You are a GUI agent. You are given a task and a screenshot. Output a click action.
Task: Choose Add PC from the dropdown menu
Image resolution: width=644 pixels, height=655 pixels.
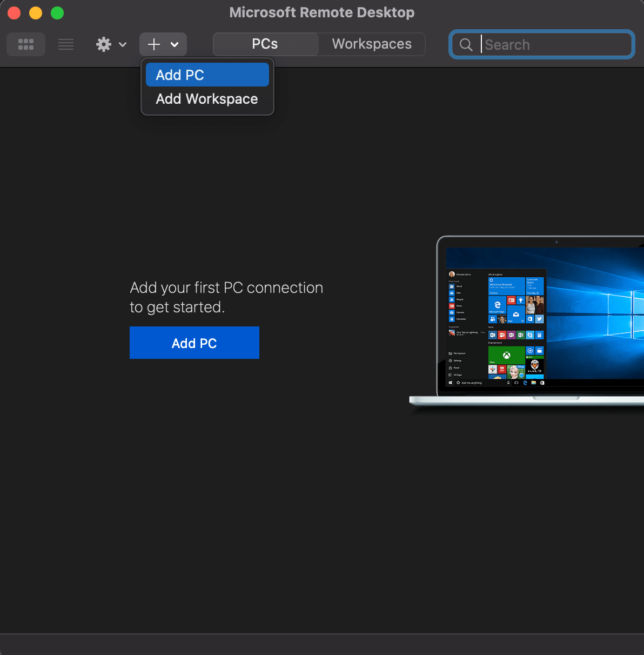(207, 75)
